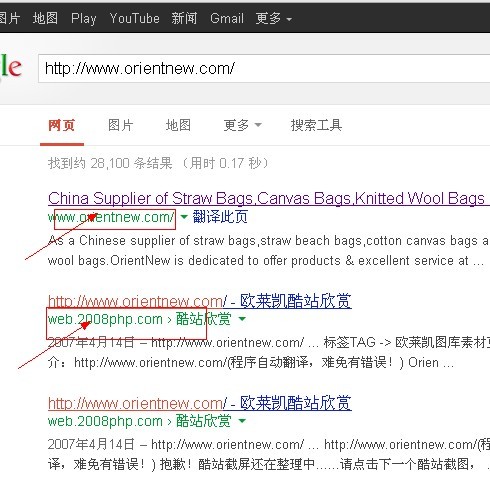Switch to the 地图 results tab

(178, 126)
